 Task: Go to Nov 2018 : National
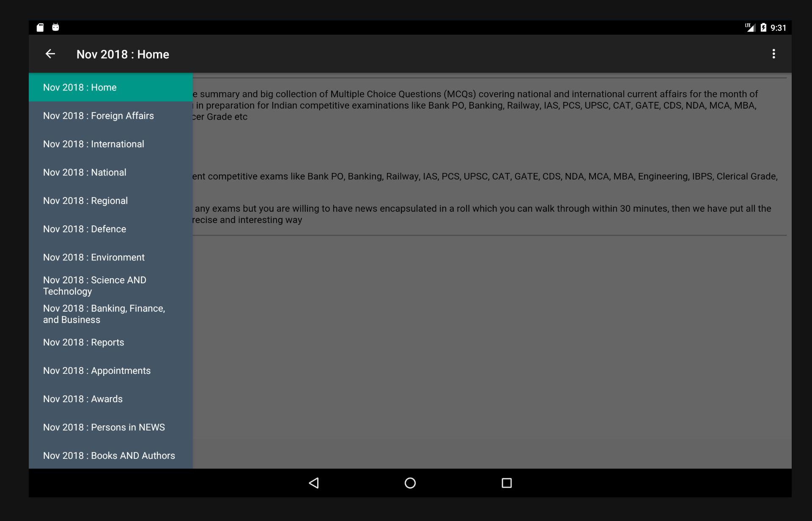(111, 172)
